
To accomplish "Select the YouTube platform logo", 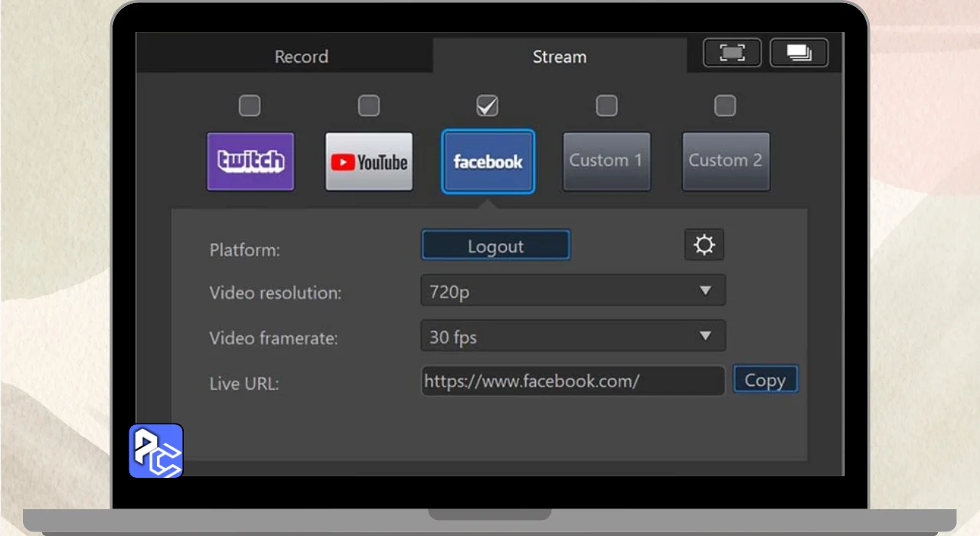I will click(369, 162).
